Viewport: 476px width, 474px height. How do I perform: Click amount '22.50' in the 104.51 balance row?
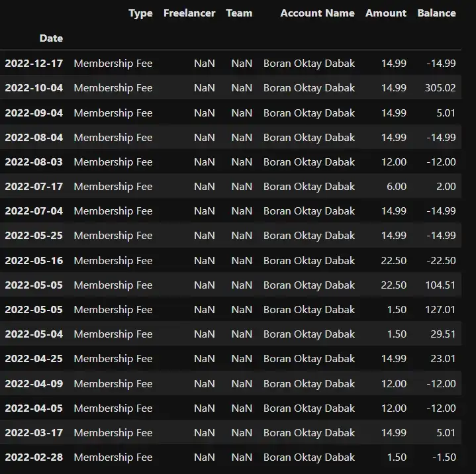point(394,285)
